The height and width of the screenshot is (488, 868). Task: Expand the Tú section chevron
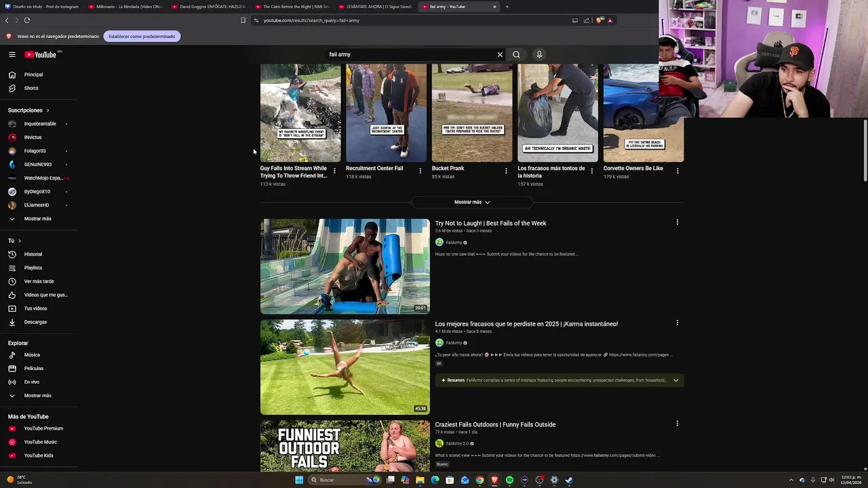click(20, 241)
